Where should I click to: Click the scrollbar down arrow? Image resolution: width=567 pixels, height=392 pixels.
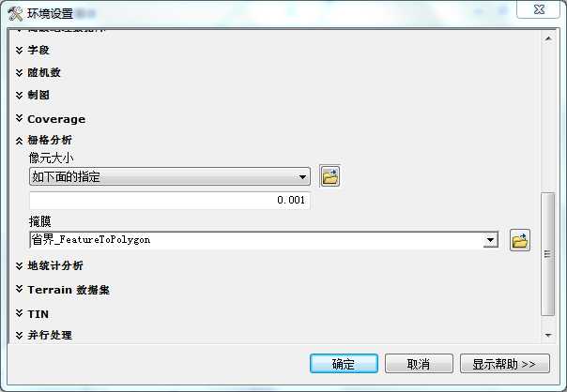548,336
